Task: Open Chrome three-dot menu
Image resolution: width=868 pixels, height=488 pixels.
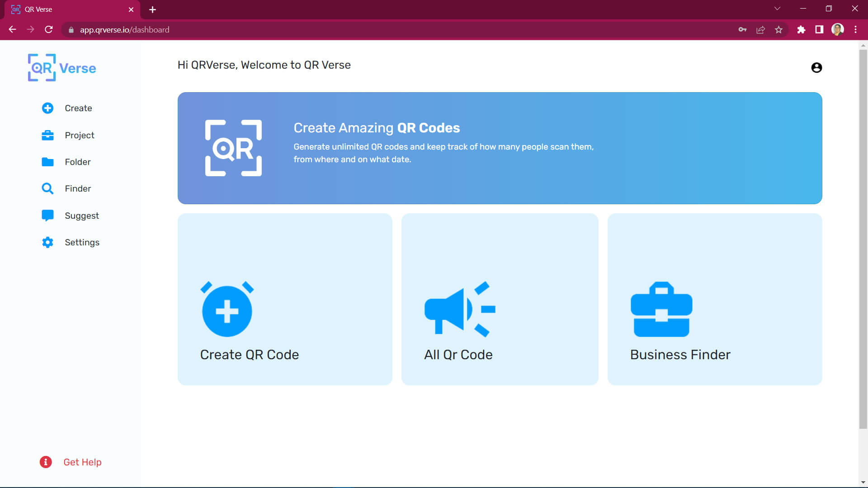Action: pos(855,29)
